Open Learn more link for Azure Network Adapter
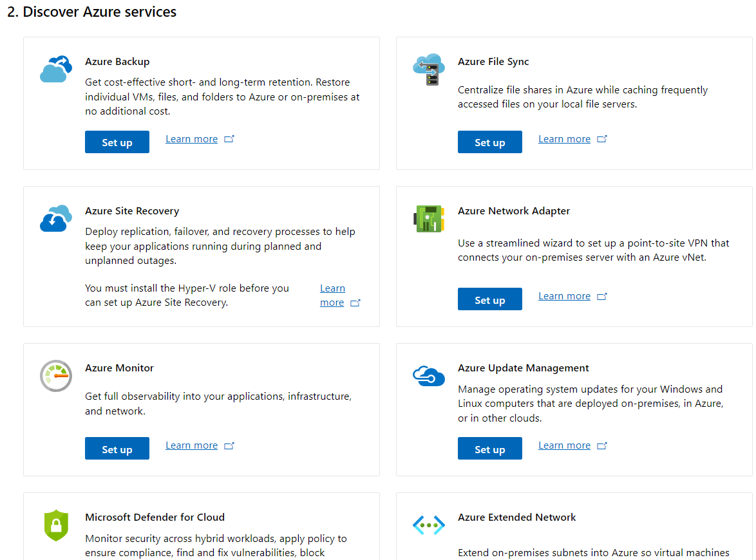756x560 pixels. [x=564, y=296]
